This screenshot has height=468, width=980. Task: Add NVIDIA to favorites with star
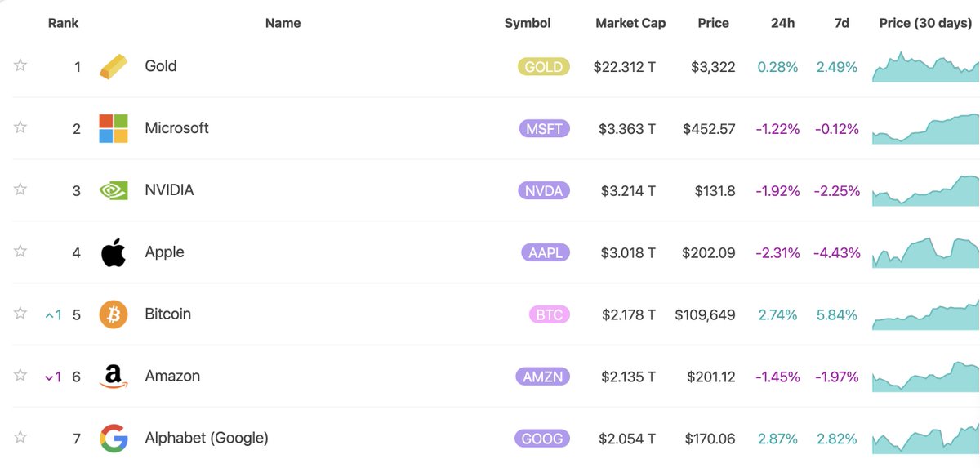(x=20, y=189)
